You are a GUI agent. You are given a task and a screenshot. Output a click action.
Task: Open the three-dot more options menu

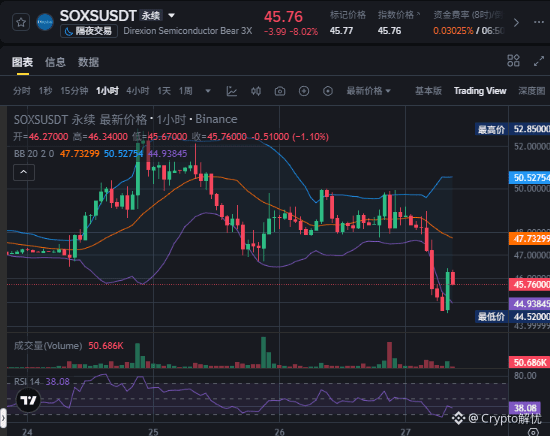(x=538, y=22)
